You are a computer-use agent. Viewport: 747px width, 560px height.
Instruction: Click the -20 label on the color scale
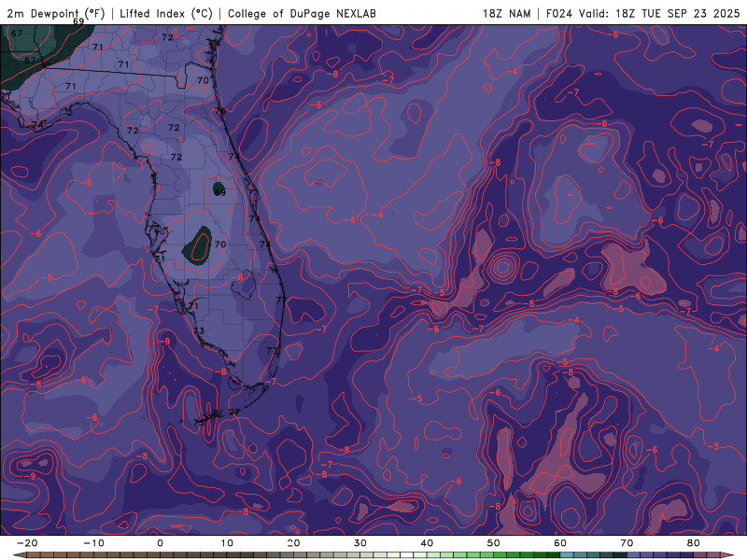click(x=27, y=543)
